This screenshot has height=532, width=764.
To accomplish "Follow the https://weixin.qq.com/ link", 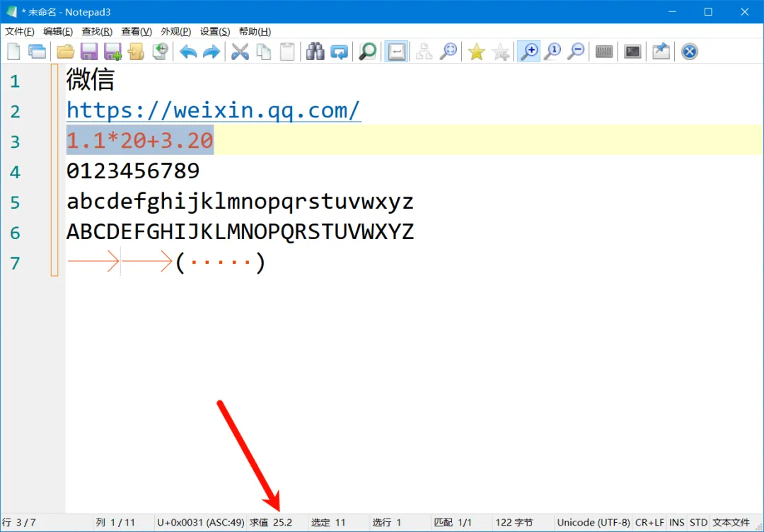I will click(x=214, y=110).
